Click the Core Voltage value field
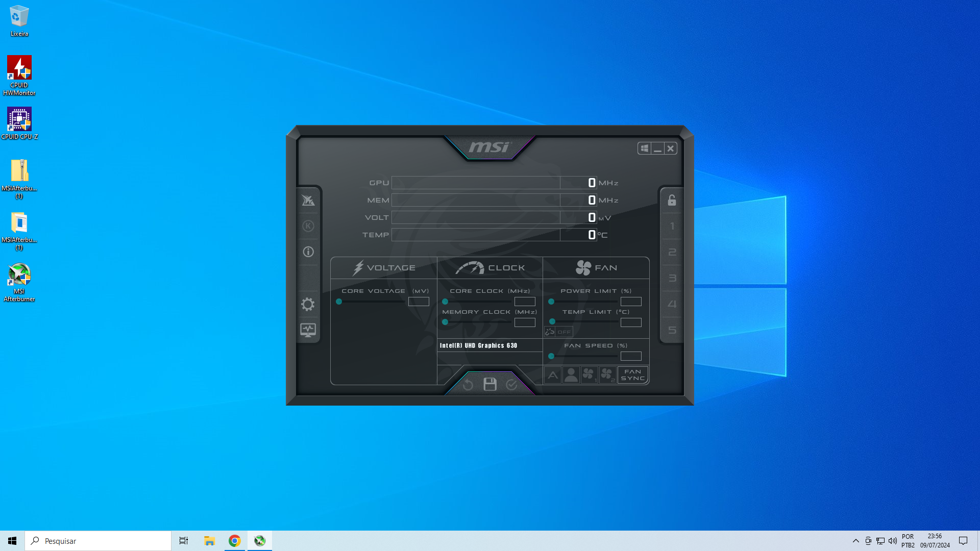This screenshot has width=980, height=551. [x=419, y=302]
